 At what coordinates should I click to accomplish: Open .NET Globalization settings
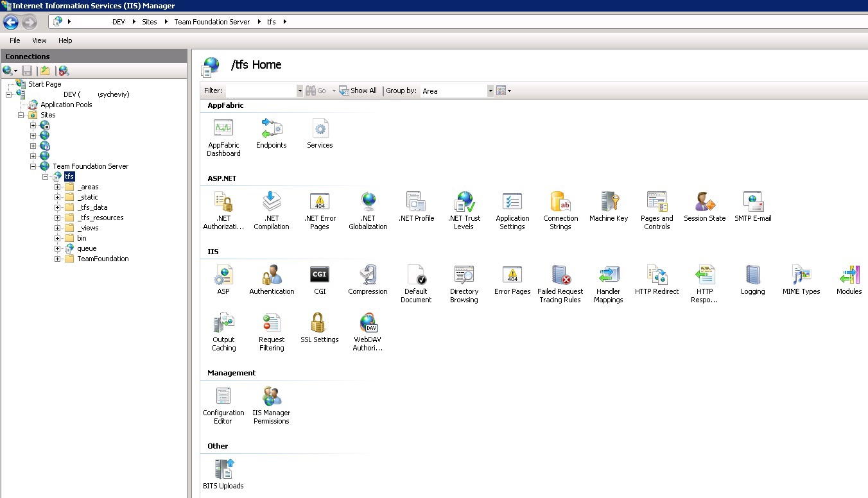tap(368, 210)
